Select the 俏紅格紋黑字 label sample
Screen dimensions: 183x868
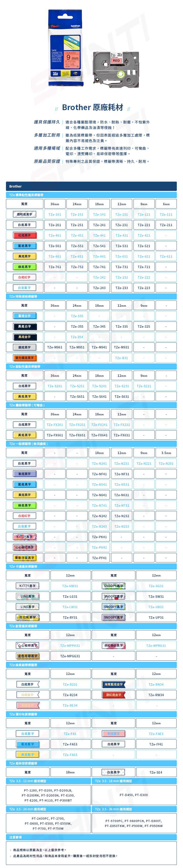click(x=114, y=646)
